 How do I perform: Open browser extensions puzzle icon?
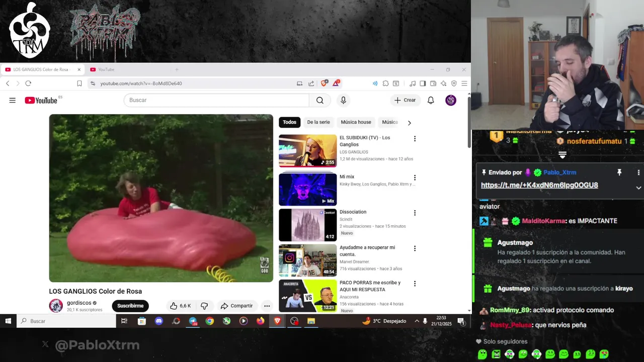pyautogui.click(x=385, y=83)
